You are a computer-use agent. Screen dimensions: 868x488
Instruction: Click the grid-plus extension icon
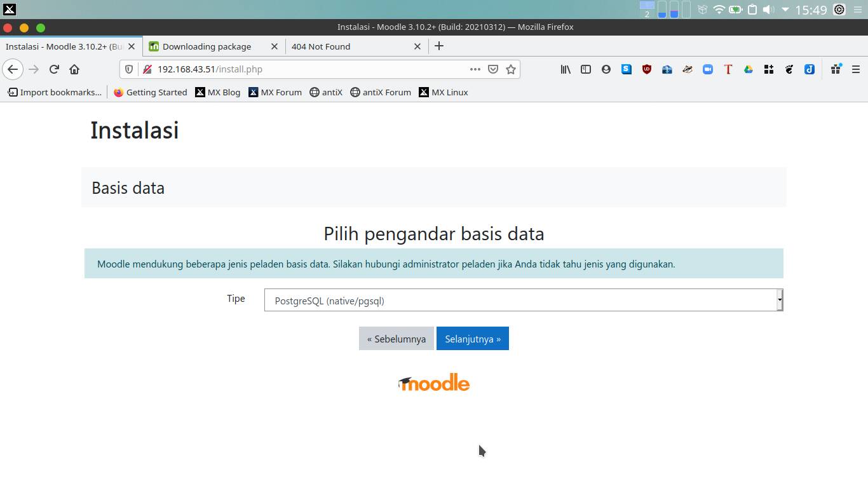click(x=769, y=69)
